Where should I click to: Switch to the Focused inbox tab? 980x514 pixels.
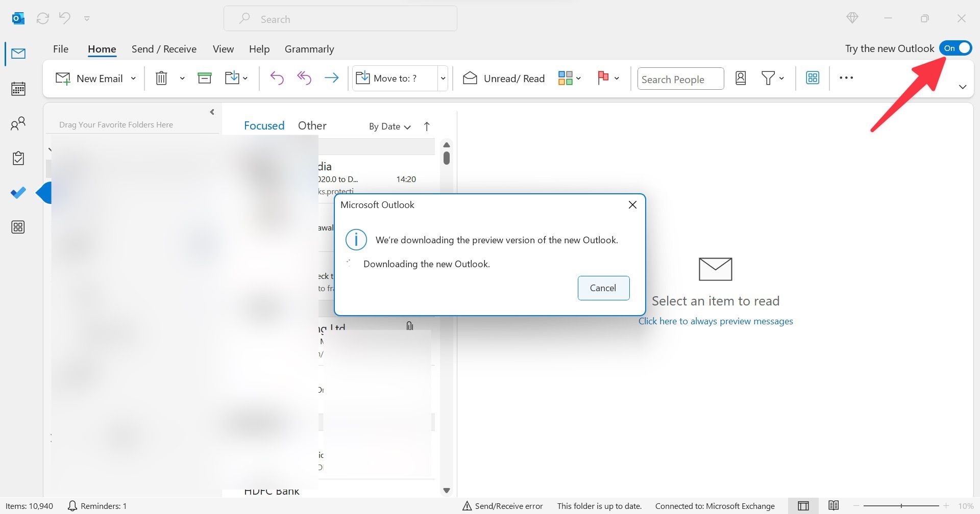tap(264, 125)
